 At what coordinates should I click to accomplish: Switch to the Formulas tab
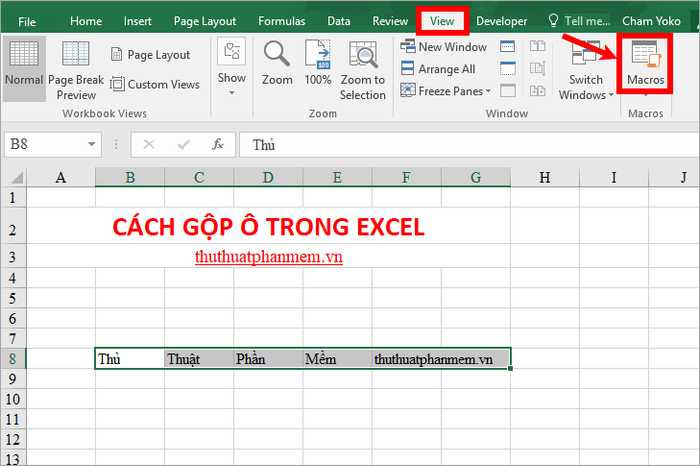click(x=282, y=21)
